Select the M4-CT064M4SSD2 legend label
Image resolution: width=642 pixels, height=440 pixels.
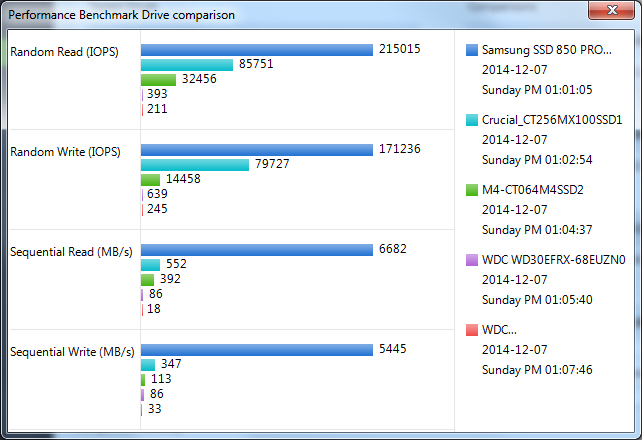pos(533,190)
